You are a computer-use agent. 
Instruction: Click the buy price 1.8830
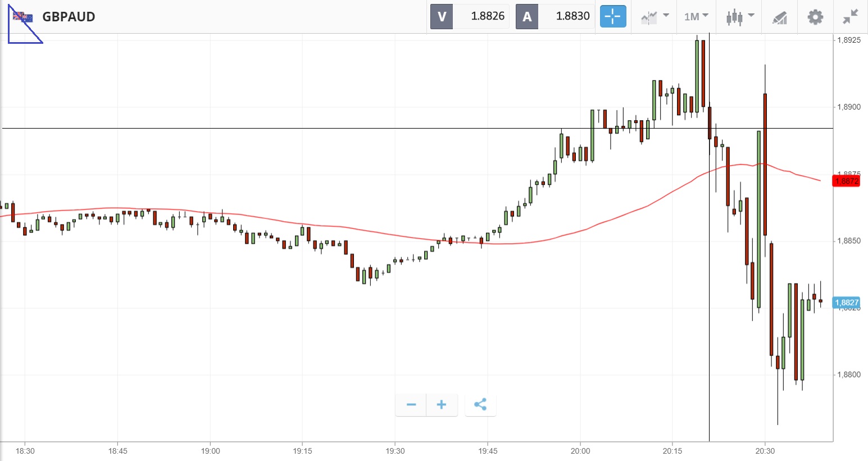pyautogui.click(x=572, y=16)
